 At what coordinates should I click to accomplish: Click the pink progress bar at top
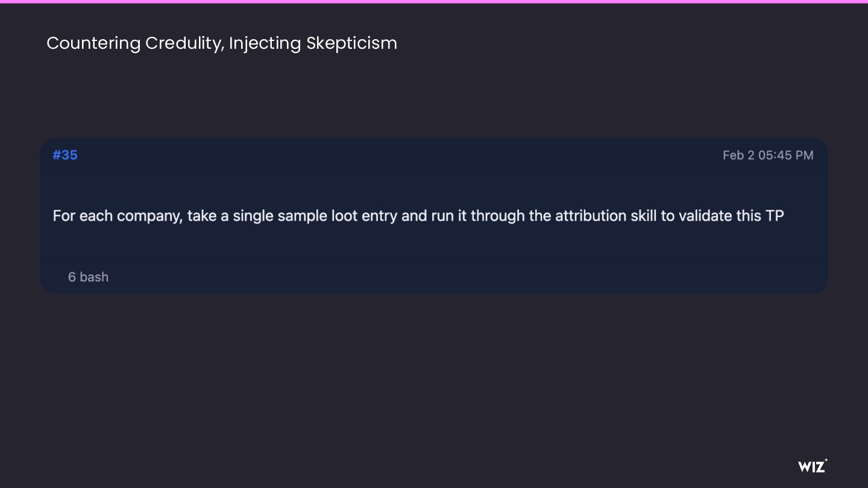coord(434,2)
